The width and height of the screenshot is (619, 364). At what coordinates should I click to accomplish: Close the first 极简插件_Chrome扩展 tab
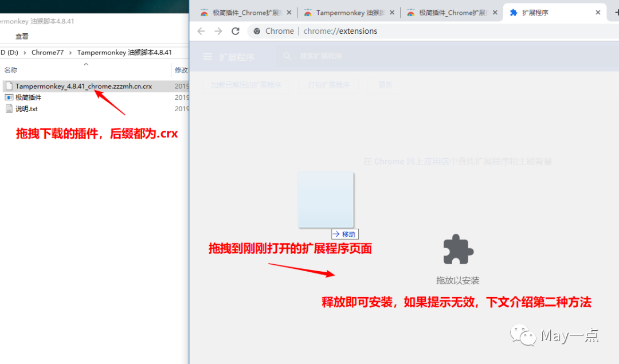tap(289, 13)
